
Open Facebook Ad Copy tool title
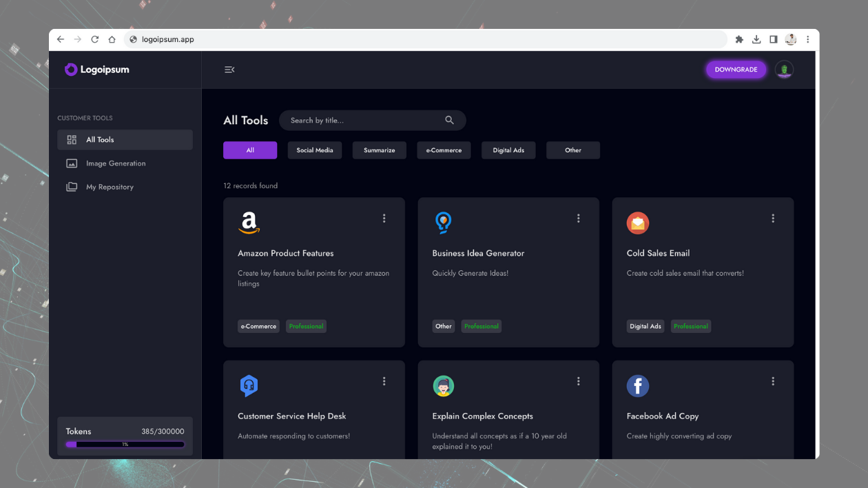663,416
